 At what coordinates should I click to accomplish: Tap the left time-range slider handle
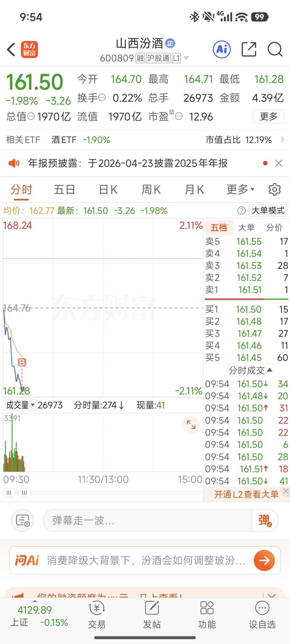coord(9,493)
